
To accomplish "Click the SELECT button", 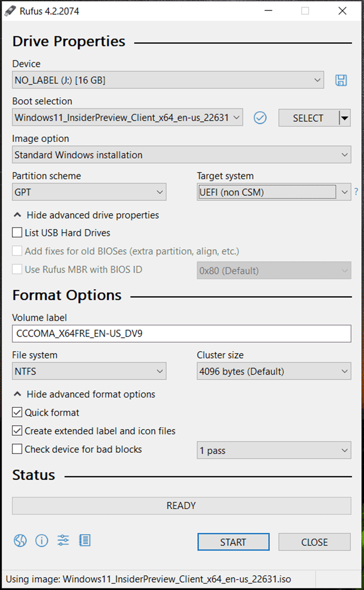I will pyautogui.click(x=308, y=118).
